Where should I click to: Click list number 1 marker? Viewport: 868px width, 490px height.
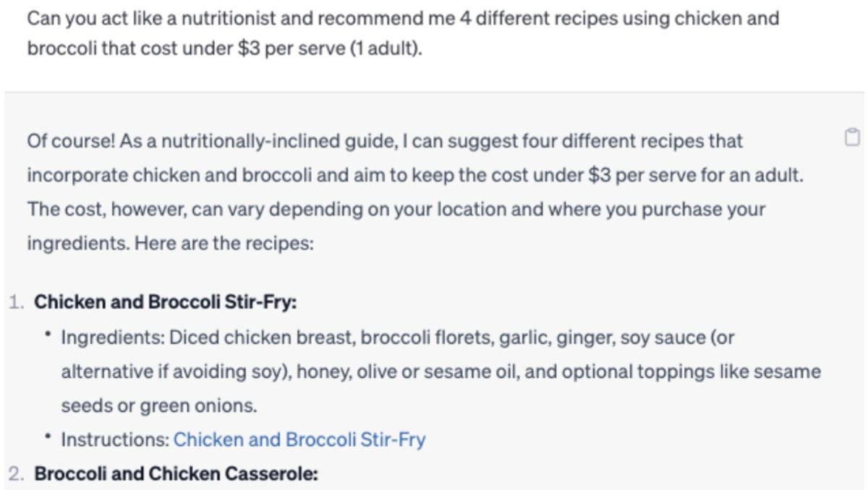pos(16,302)
